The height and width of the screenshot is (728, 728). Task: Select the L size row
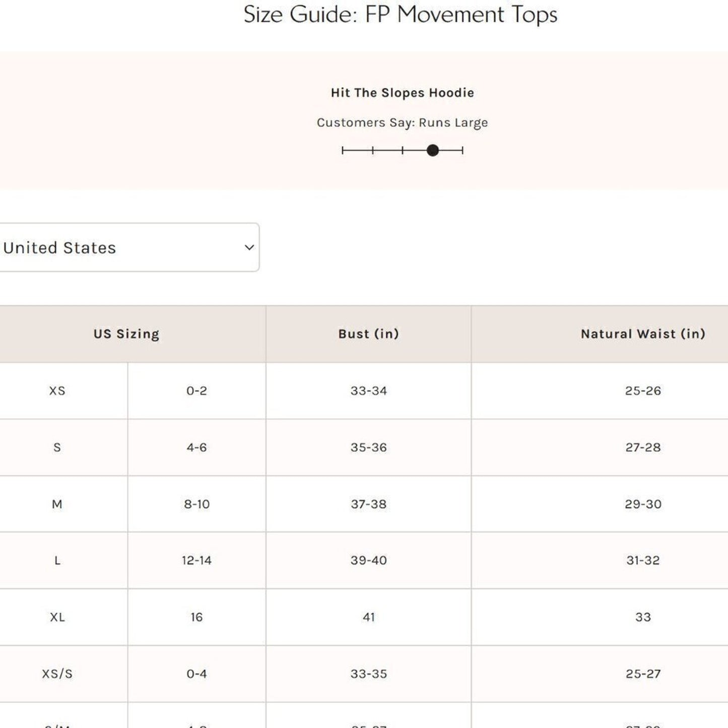pyautogui.click(x=57, y=560)
